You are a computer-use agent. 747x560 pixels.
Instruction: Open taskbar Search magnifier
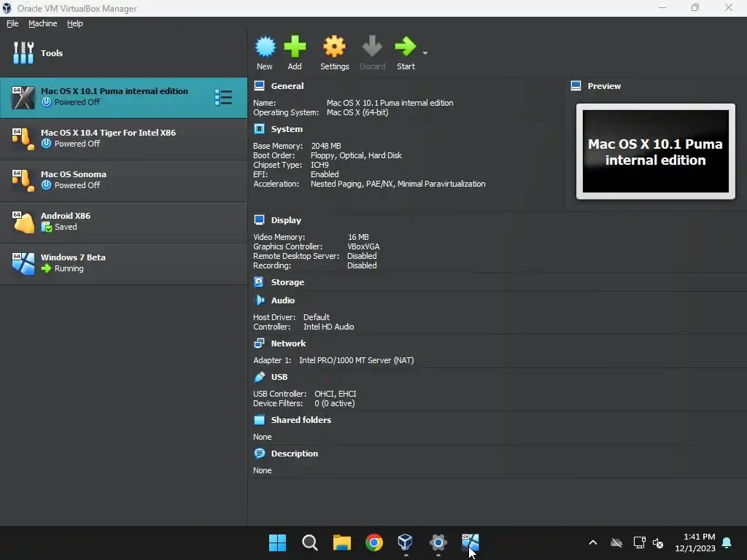pyautogui.click(x=309, y=542)
